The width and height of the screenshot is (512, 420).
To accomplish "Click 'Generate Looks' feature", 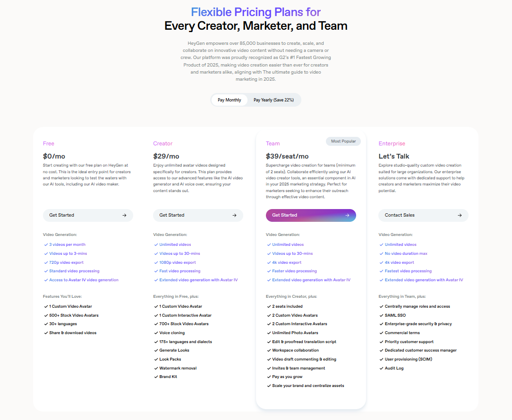I will coord(174,350).
